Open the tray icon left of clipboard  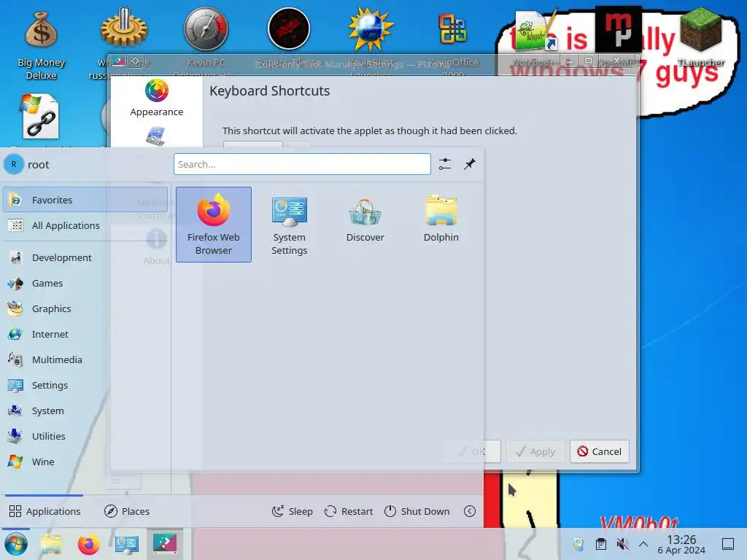578,544
